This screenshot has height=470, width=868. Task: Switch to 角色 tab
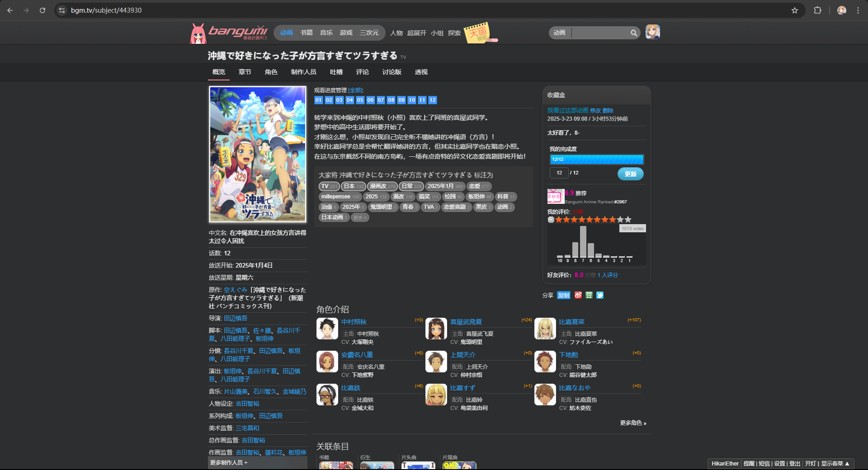tap(271, 72)
